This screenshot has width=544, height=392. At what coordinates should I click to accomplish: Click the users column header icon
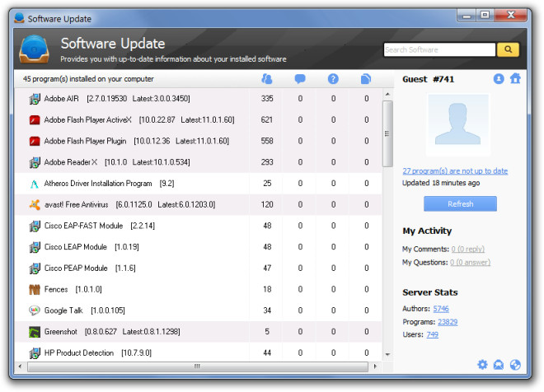[x=267, y=79]
